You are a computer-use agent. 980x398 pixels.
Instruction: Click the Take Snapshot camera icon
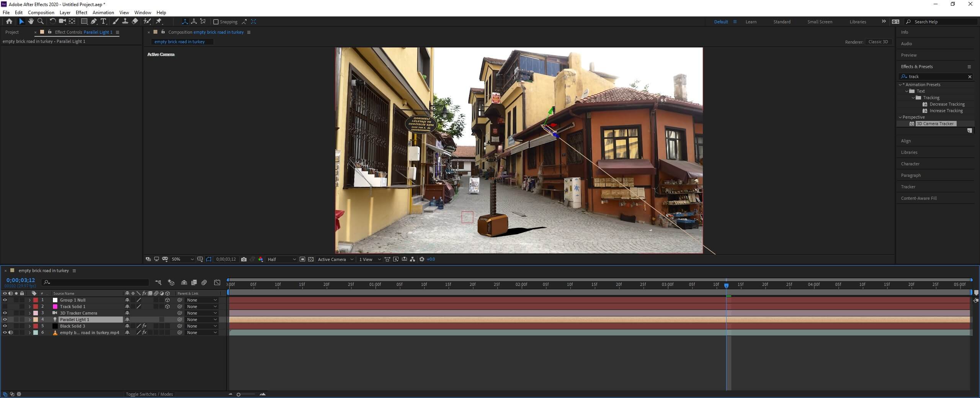pyautogui.click(x=244, y=259)
